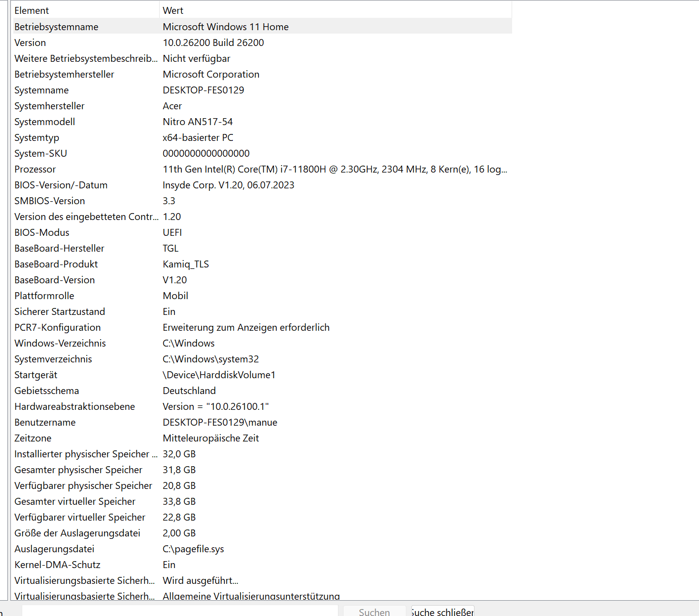699x616 pixels.
Task: Click the 20,8 GB value
Action: tap(179, 485)
